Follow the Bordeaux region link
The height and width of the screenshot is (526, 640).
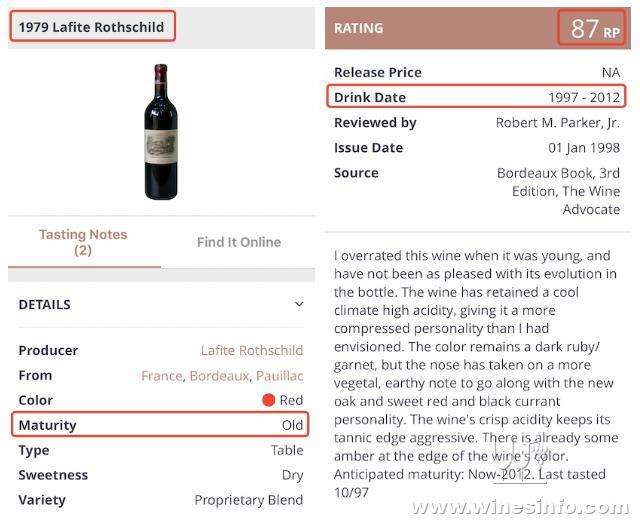pos(219,375)
